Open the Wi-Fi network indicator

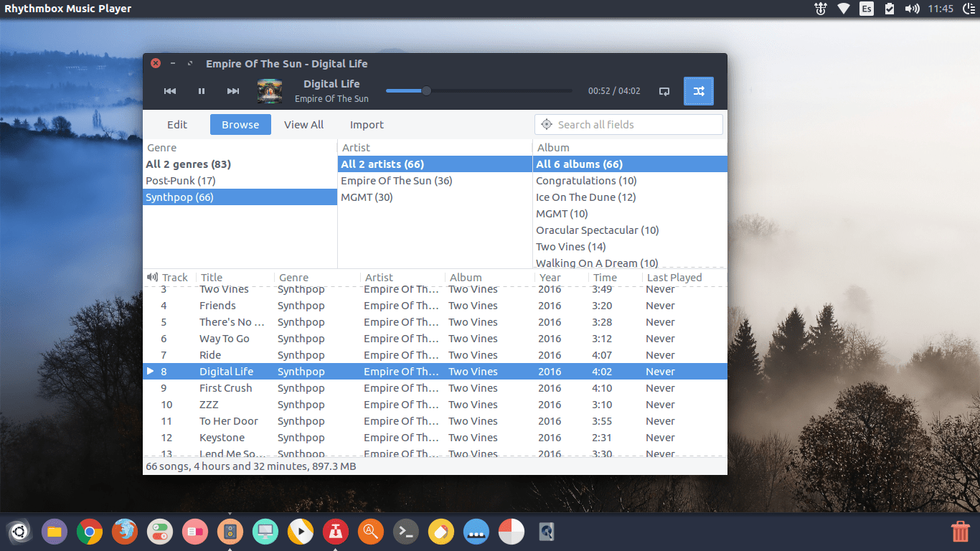click(844, 9)
